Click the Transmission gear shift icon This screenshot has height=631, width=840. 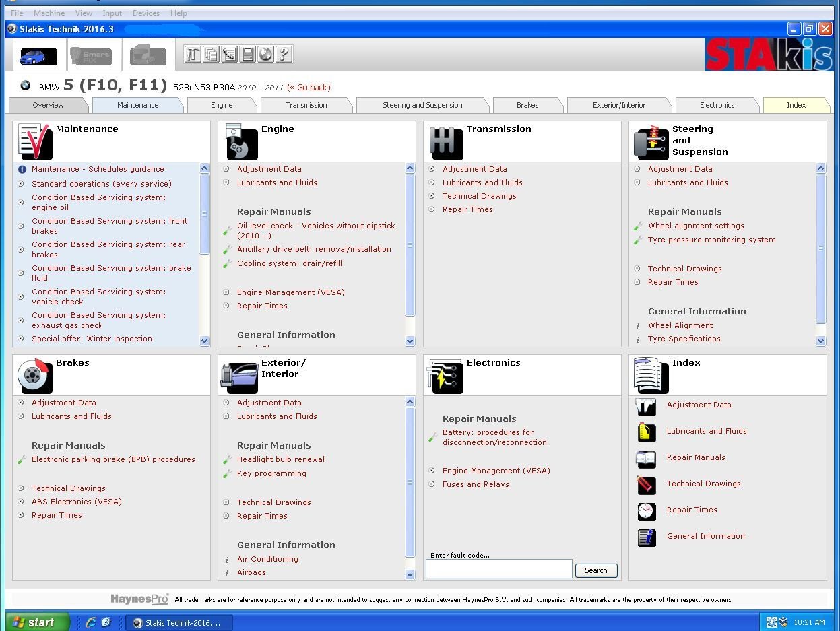447,142
